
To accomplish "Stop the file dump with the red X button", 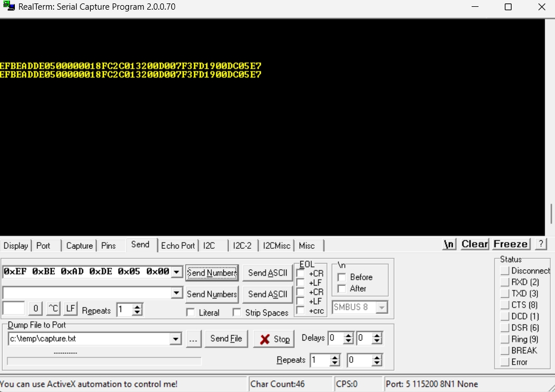I will point(274,339).
